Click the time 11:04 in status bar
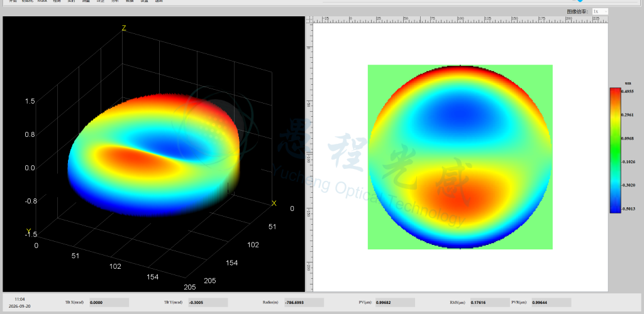The width and height of the screenshot is (644, 314). point(19,300)
